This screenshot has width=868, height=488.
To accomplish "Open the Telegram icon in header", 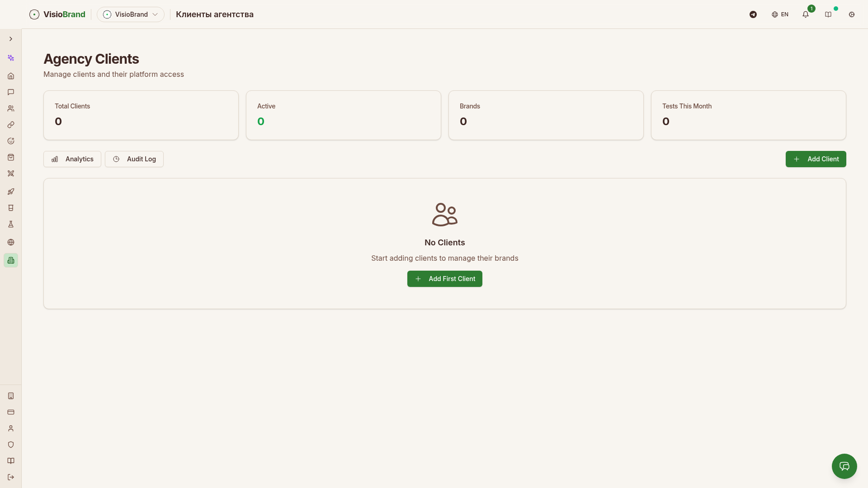I will (753, 14).
